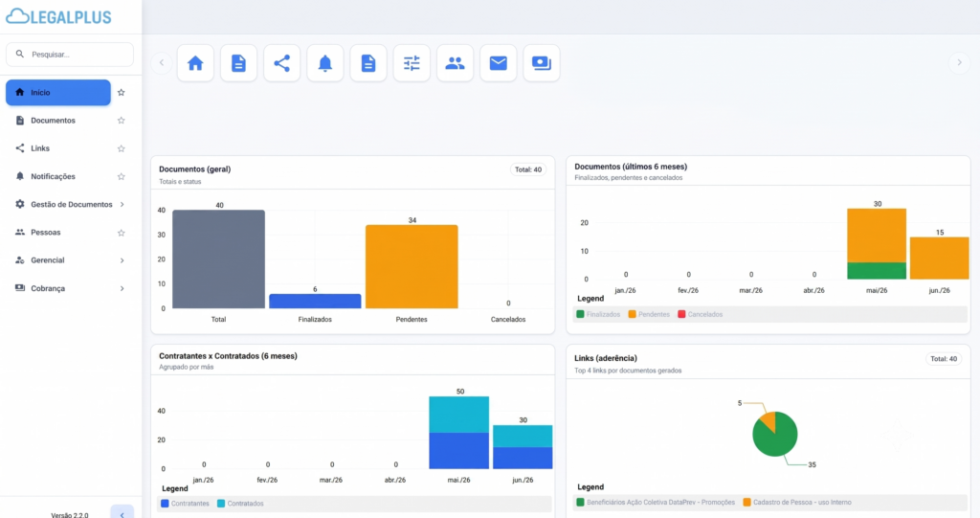Open the bell notifications shortcut in toolbar
This screenshot has height=518, width=980.
pos(325,63)
